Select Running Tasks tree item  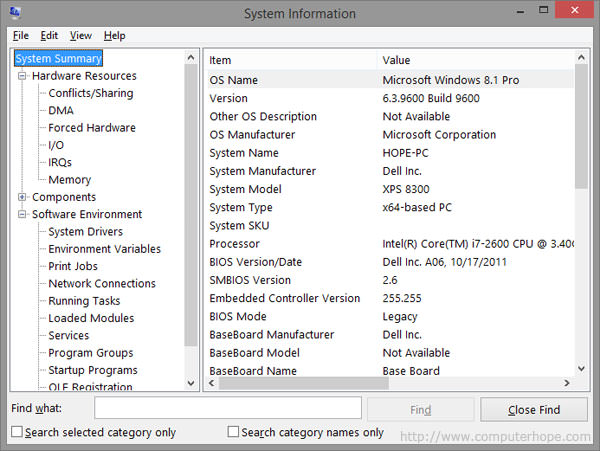coord(84,301)
